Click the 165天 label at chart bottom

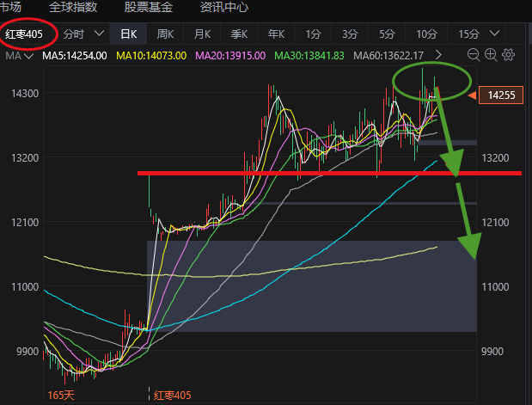click(x=61, y=395)
